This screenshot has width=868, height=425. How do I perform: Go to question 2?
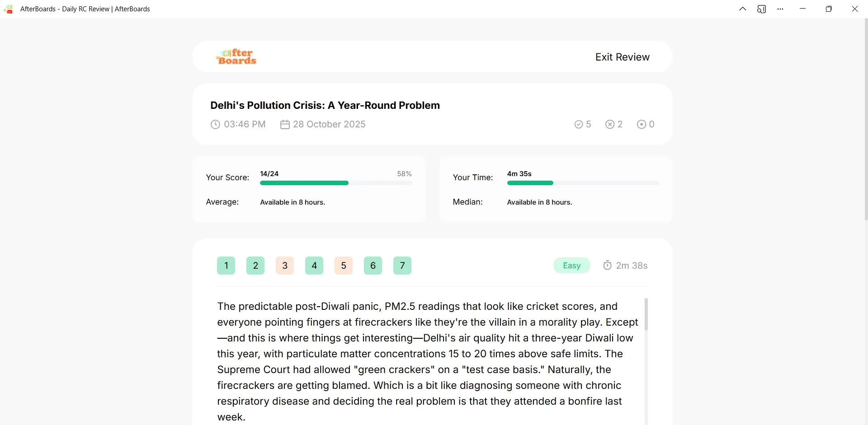point(255,266)
